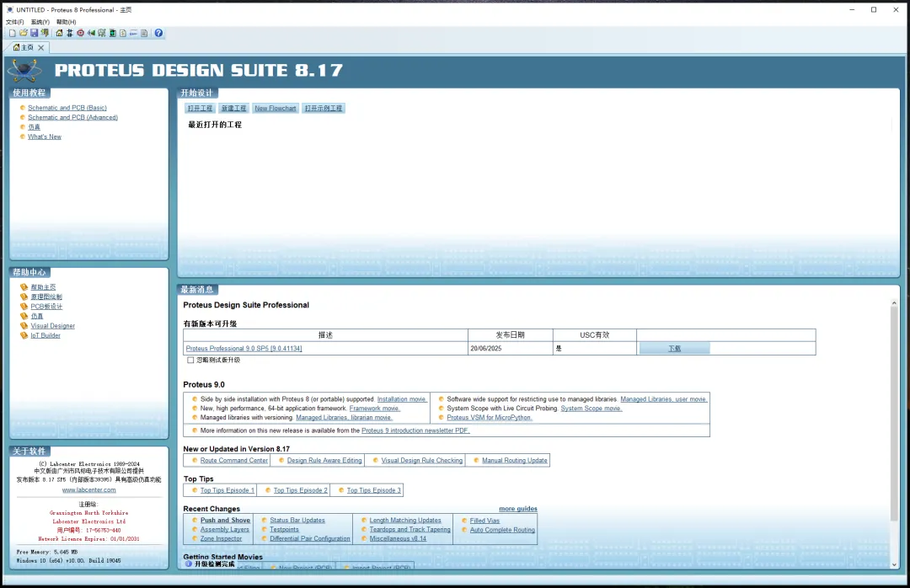This screenshot has width=910, height=588.
Task: Open the Bill of Materials dollar icon
Action: tap(123, 33)
